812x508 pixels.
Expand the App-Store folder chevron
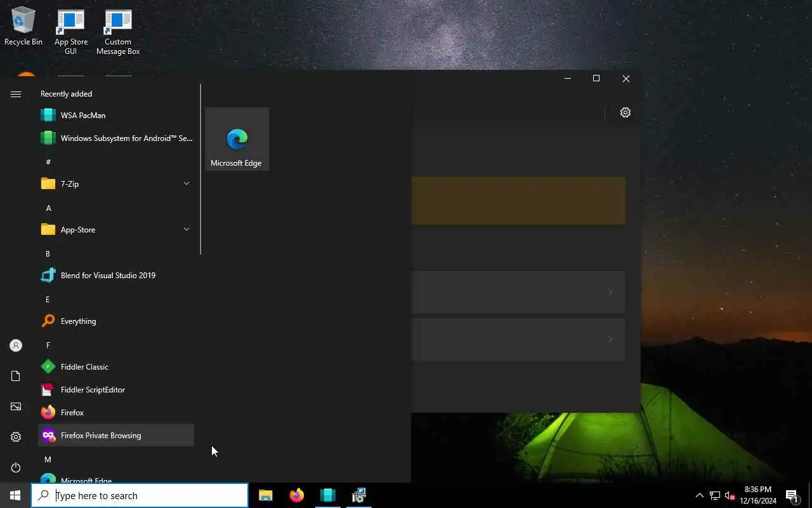[187, 229]
